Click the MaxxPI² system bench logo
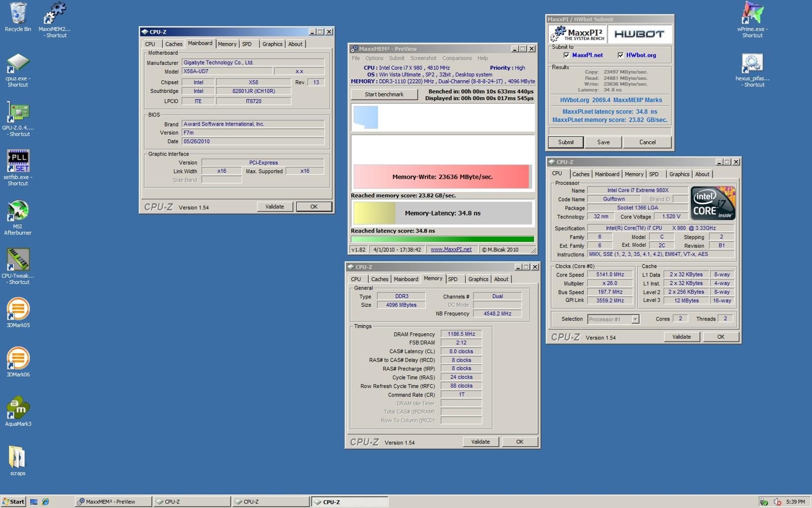This screenshot has height=508, width=812. pos(577,34)
